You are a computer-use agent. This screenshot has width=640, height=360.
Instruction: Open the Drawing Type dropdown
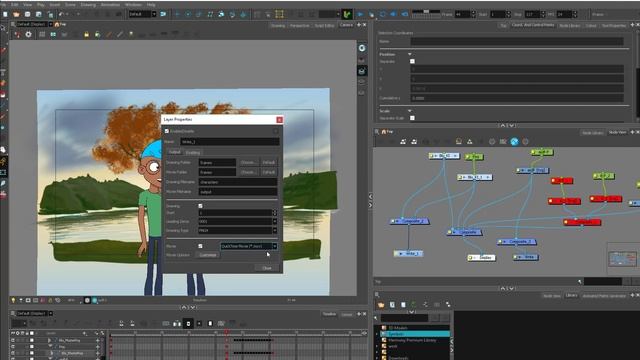tap(238, 230)
